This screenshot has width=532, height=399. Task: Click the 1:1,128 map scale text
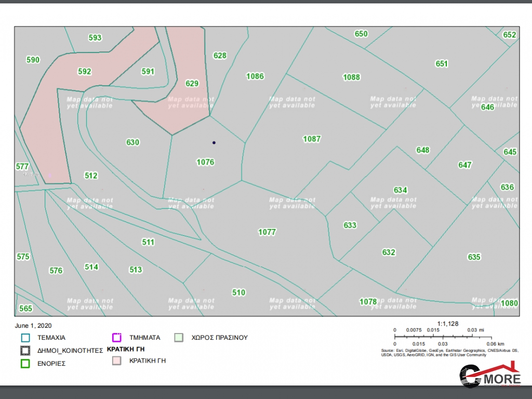pyautogui.click(x=448, y=324)
